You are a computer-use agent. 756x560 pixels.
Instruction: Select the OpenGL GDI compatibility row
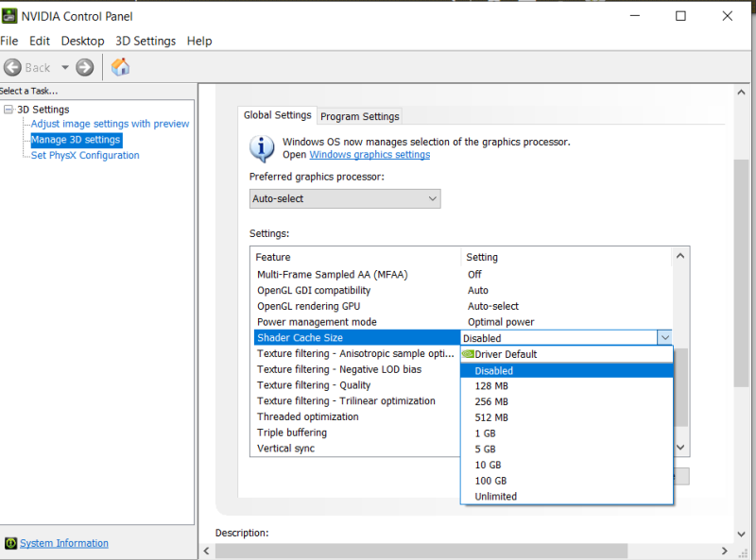coord(463,291)
